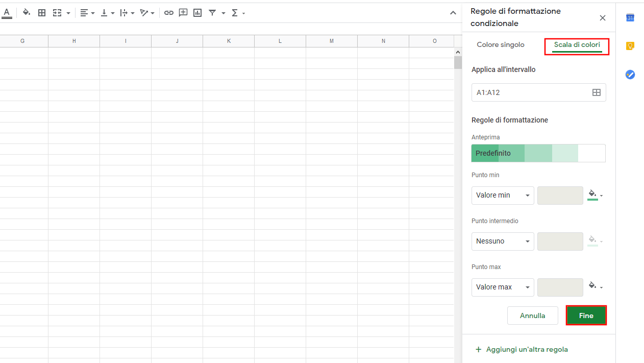This screenshot has height=363, width=644.
Task: Open the Valore min dropdown
Action: 503,195
